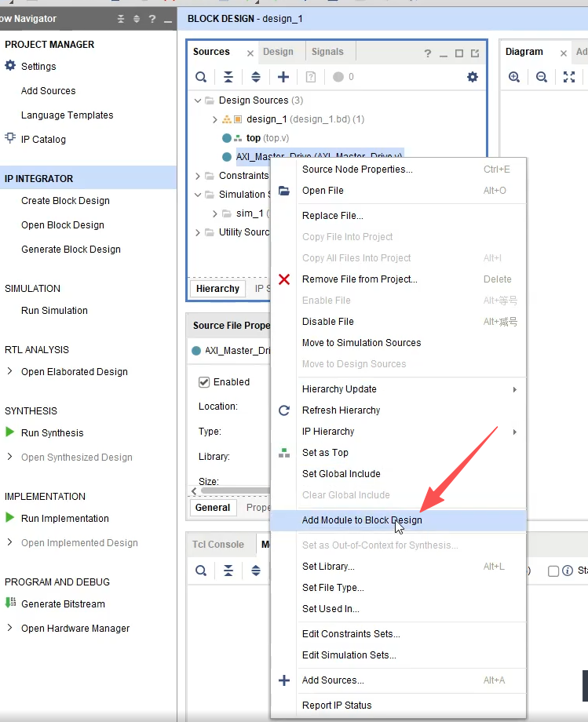Expand Open Elaborated Design
The image size is (588, 722).
(9, 371)
